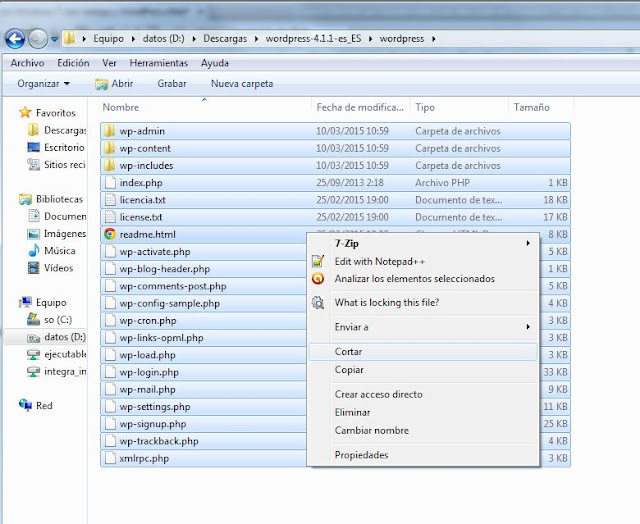Select the Equipo computer icon in the sidebar
The height and width of the screenshot is (524, 640).
(x=25, y=302)
